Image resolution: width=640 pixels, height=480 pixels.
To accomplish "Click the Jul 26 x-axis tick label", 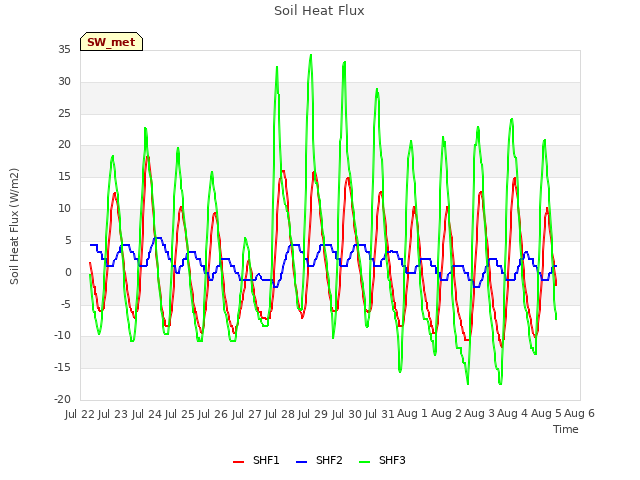I will [213, 414].
